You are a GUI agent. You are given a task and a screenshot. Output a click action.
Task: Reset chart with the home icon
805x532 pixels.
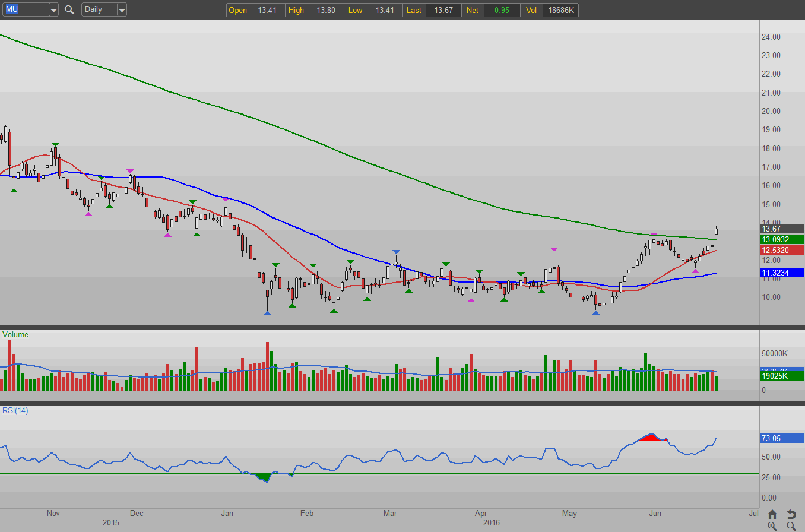coord(772,514)
